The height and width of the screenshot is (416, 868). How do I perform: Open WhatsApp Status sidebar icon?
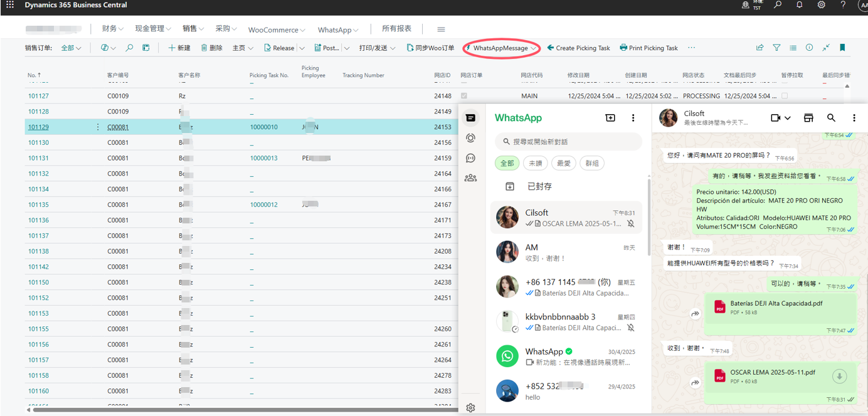click(470, 138)
